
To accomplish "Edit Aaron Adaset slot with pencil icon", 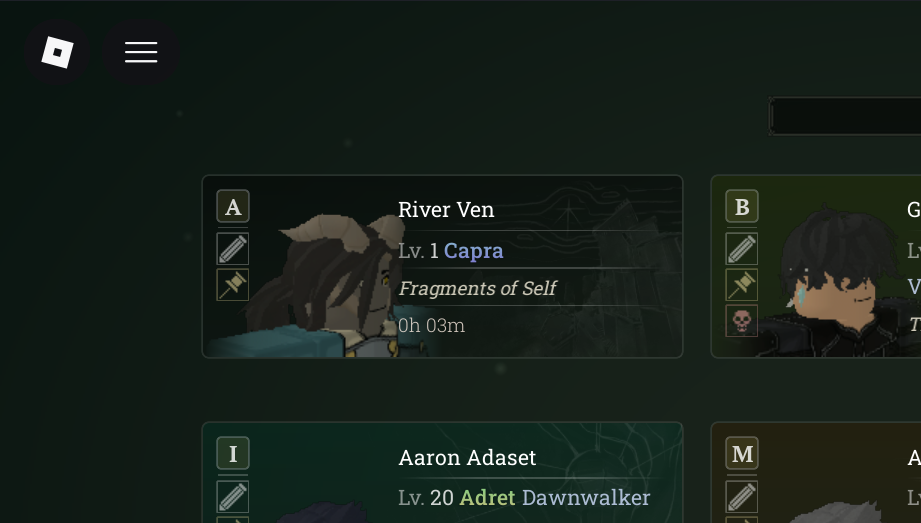I will pos(233,496).
